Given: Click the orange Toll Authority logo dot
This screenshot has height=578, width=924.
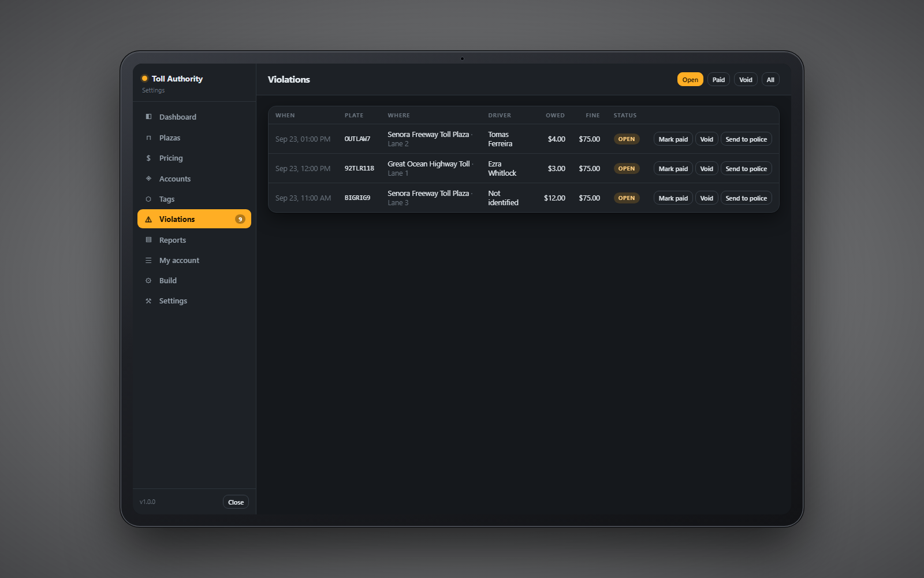Looking at the screenshot, I should pyautogui.click(x=144, y=79).
